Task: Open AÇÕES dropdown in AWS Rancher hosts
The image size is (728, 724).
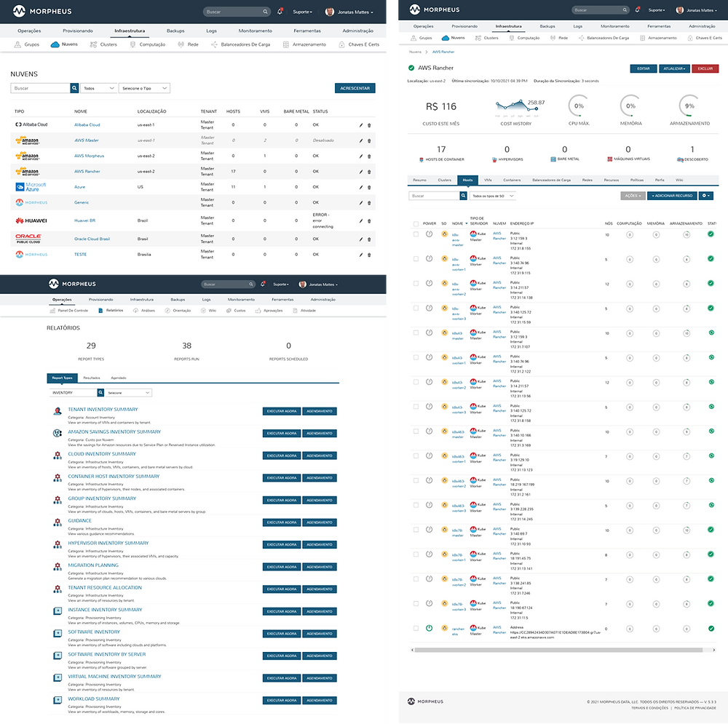Action: click(633, 196)
